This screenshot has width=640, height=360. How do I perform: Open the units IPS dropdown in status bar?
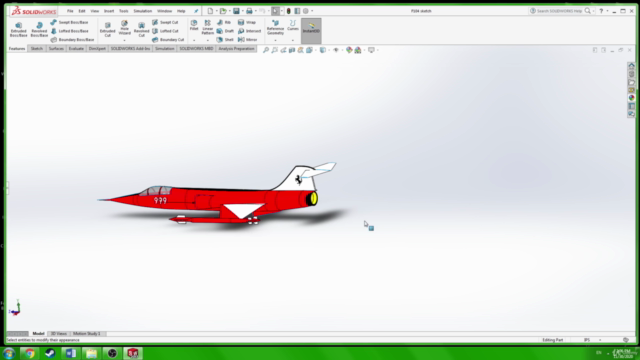coord(600,340)
